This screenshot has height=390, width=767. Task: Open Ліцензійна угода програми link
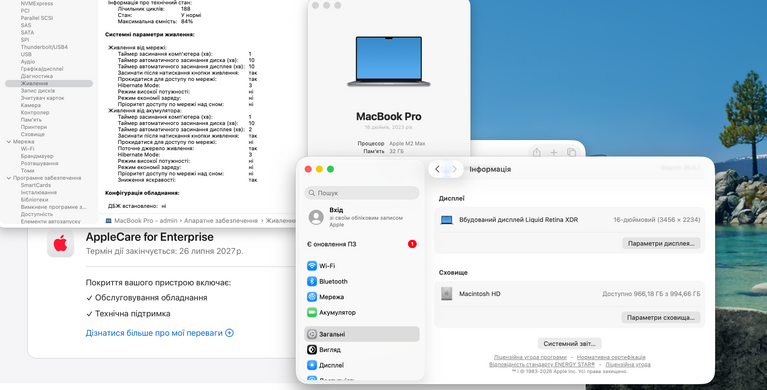tap(530, 357)
